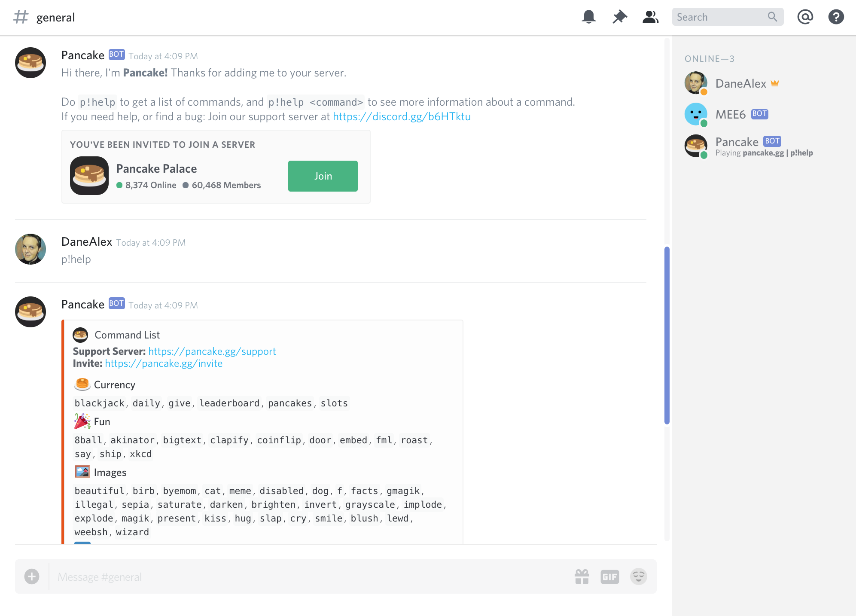The height and width of the screenshot is (616, 856).
Task: Click the plus upload attachment button
Action: pyautogui.click(x=32, y=576)
